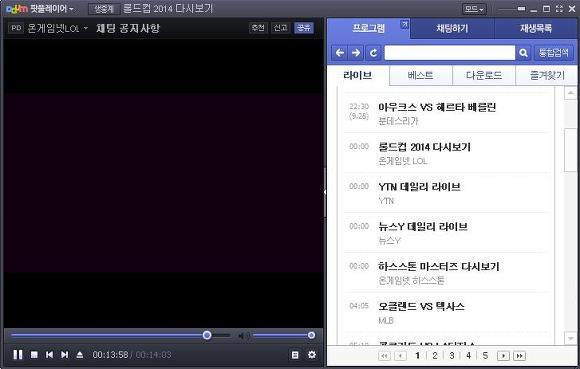Refresh the program browser
Image resolution: width=580 pixels, height=369 pixels.
tap(373, 53)
